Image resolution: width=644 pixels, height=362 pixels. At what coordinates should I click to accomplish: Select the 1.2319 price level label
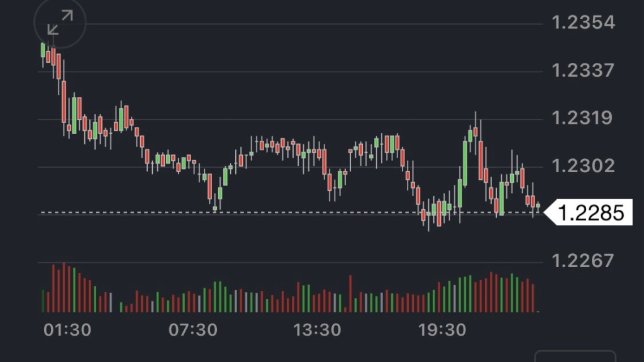pyautogui.click(x=582, y=118)
